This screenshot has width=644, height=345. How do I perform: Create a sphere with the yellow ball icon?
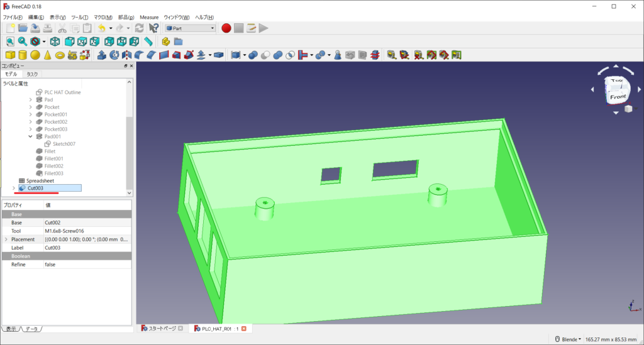click(x=35, y=55)
